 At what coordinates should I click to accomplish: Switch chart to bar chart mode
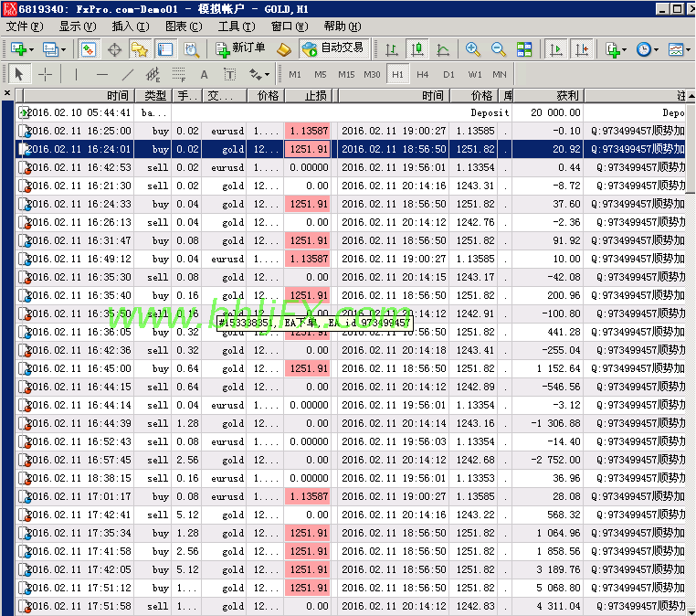pos(392,49)
